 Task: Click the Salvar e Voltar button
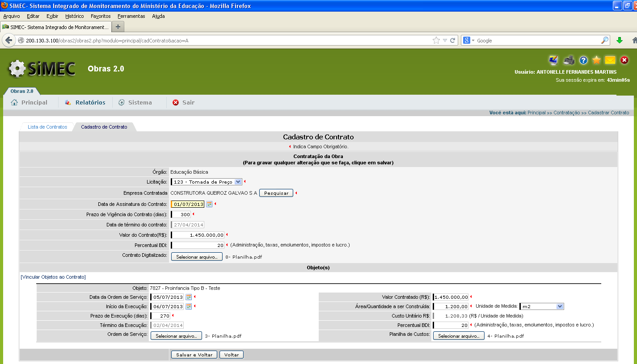(194, 355)
